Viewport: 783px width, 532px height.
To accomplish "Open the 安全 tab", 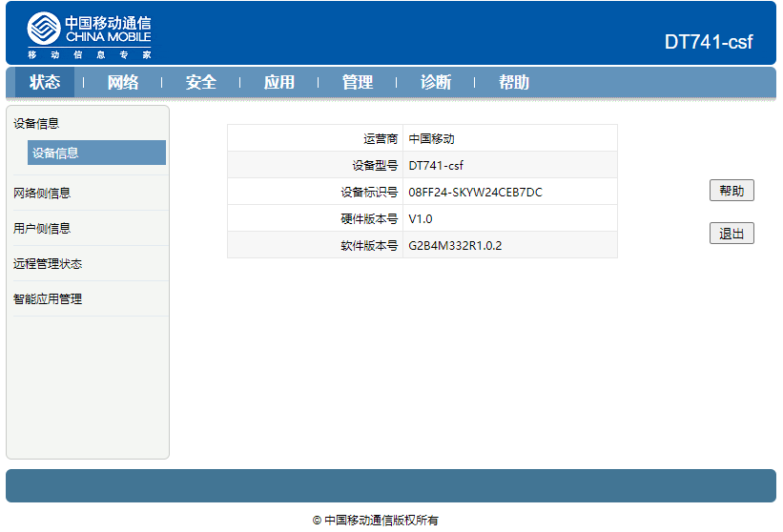I will coord(200,82).
